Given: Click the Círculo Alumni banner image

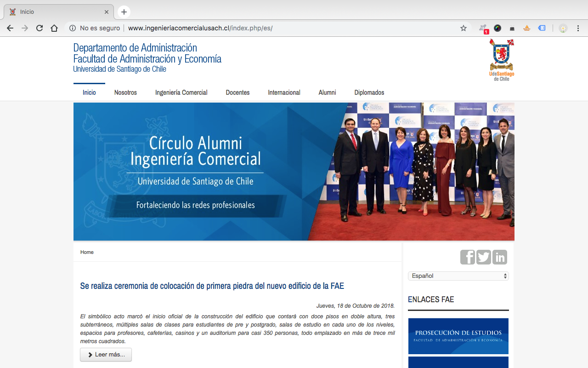Looking at the screenshot, I should 294,172.
